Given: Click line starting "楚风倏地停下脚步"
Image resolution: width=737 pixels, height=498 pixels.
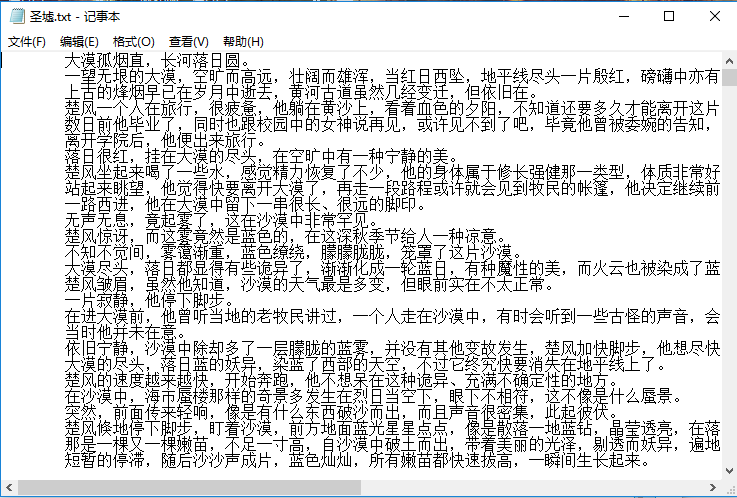Looking at the screenshot, I should [392, 428].
